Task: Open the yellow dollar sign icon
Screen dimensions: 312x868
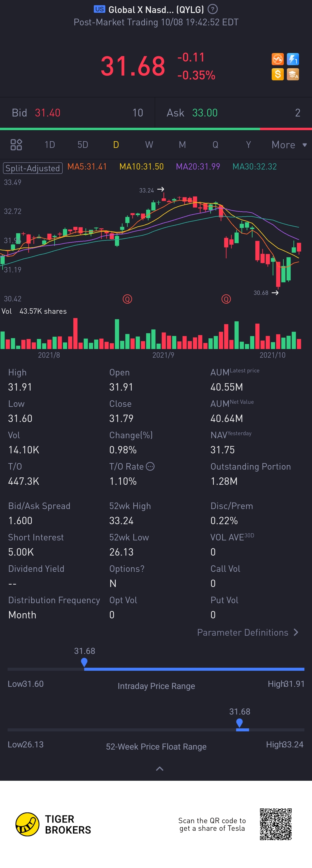Action: tap(278, 74)
